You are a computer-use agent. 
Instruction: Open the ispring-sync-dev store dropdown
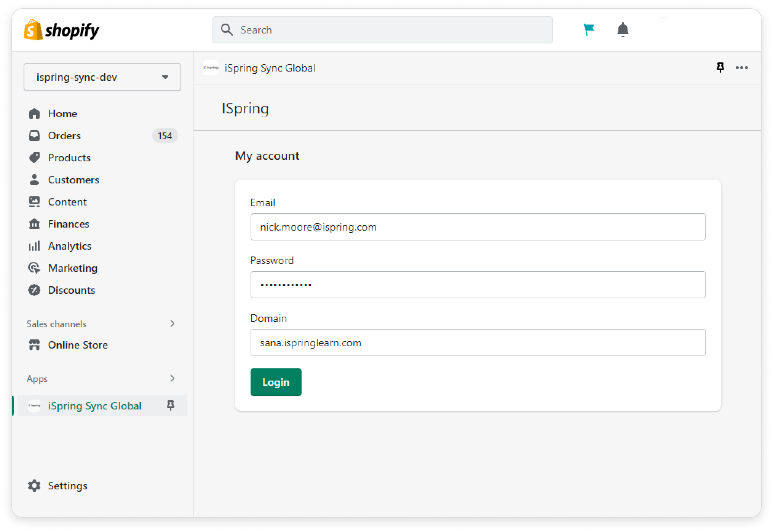point(102,77)
